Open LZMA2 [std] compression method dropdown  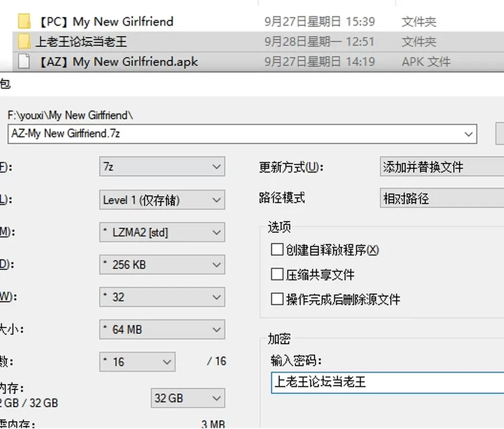click(x=162, y=232)
